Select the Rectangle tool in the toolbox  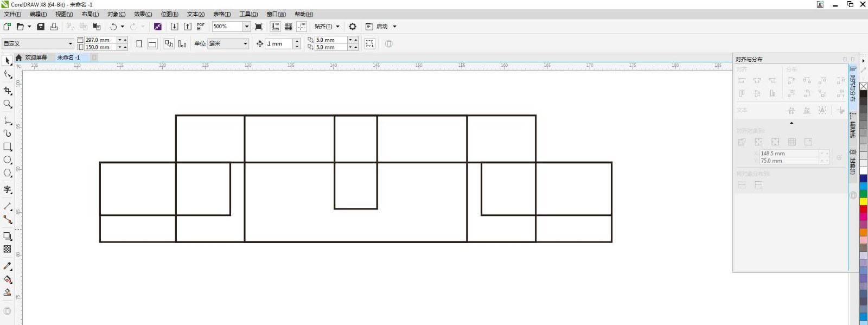tap(8, 146)
